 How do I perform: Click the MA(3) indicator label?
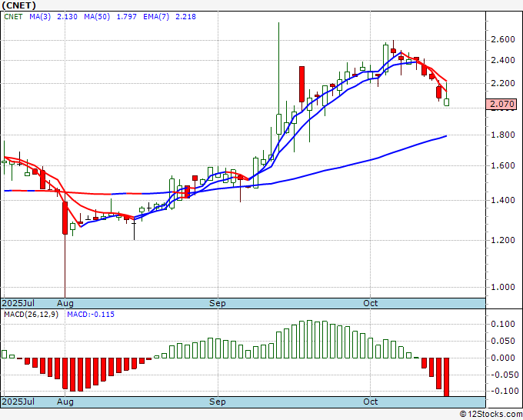tap(40, 17)
